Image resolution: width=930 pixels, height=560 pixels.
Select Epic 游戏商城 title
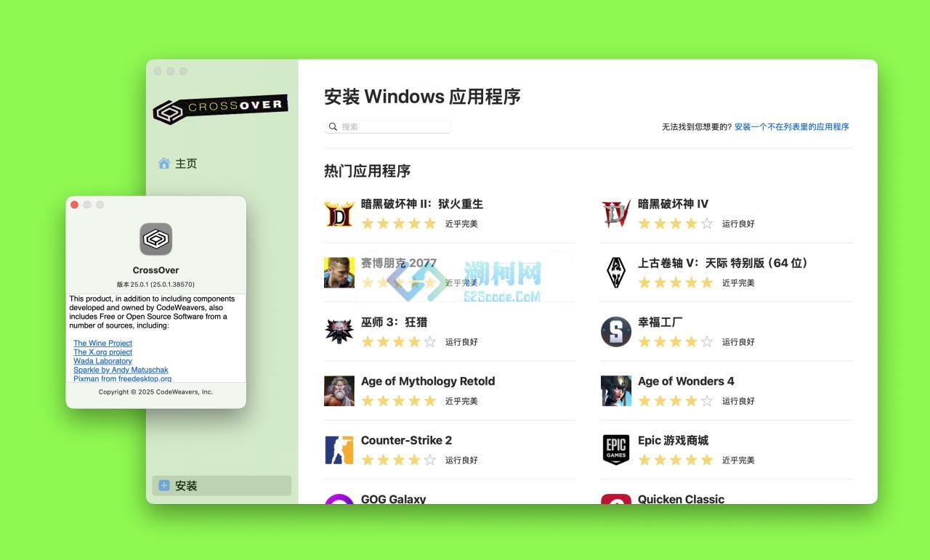pos(673,440)
